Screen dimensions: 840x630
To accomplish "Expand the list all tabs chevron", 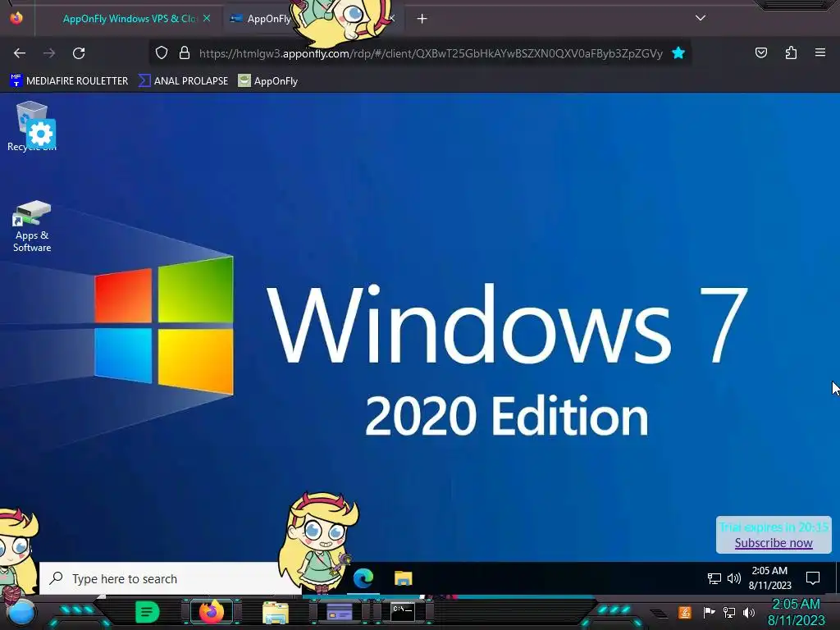I will coord(701,18).
